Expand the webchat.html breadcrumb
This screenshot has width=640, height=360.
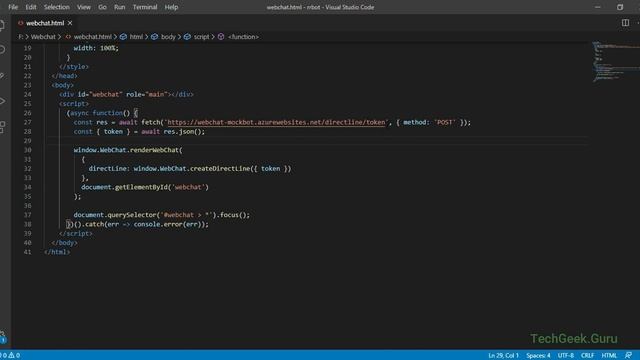point(93,37)
